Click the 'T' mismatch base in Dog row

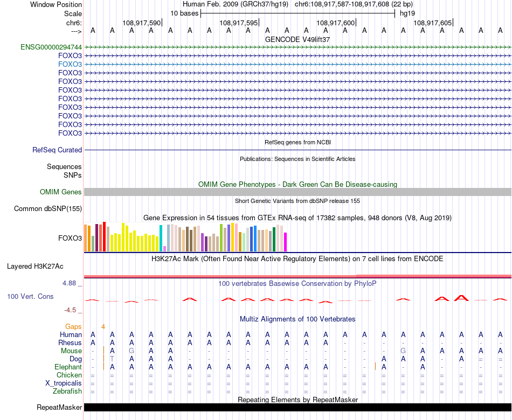coord(112,359)
